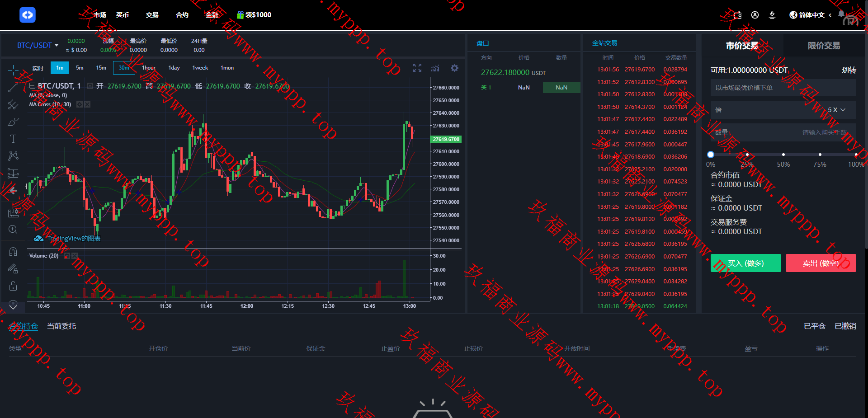The height and width of the screenshot is (418, 868).
Task: Toggle chart fullscreen mode
Action: point(417,68)
